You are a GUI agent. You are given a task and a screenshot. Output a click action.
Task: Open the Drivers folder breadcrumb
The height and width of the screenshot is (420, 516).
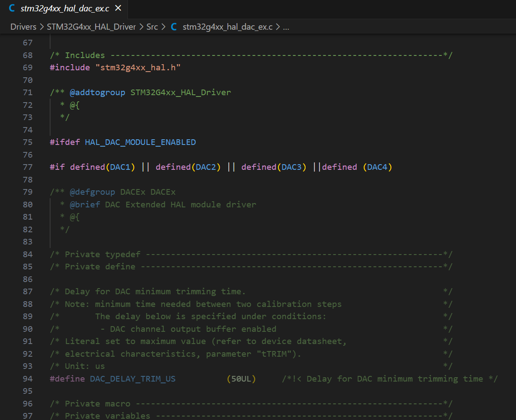(x=23, y=27)
